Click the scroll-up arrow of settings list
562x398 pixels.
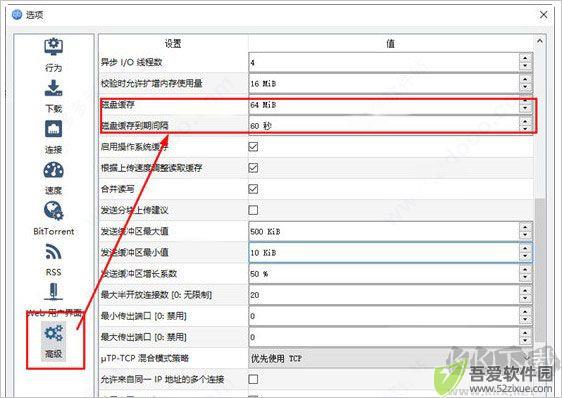coord(539,41)
